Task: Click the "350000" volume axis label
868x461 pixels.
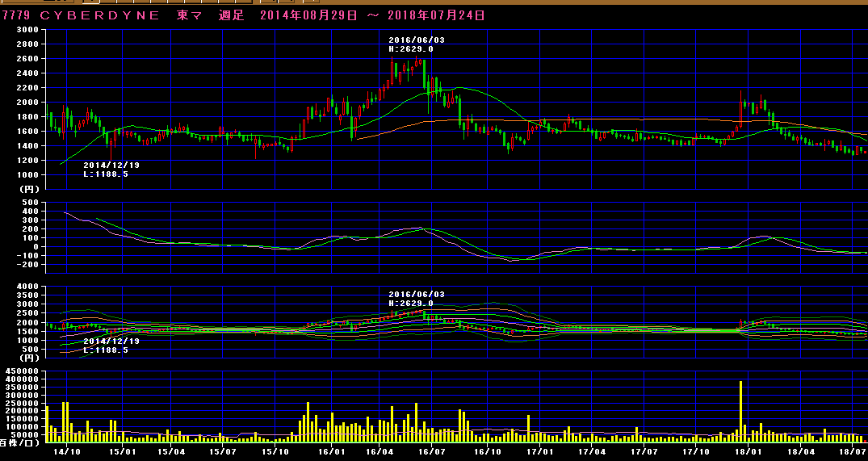Action: [22, 387]
